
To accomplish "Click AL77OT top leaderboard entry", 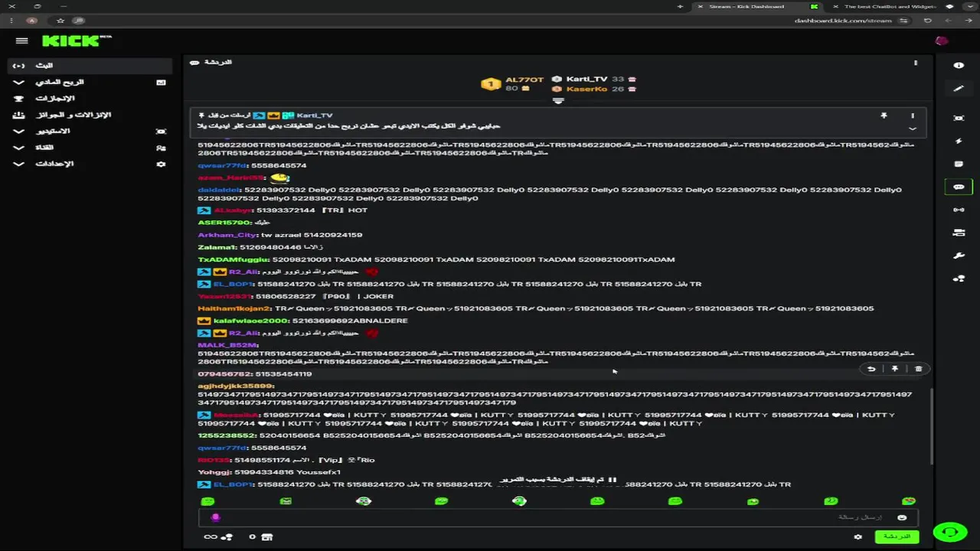I will [x=512, y=83].
